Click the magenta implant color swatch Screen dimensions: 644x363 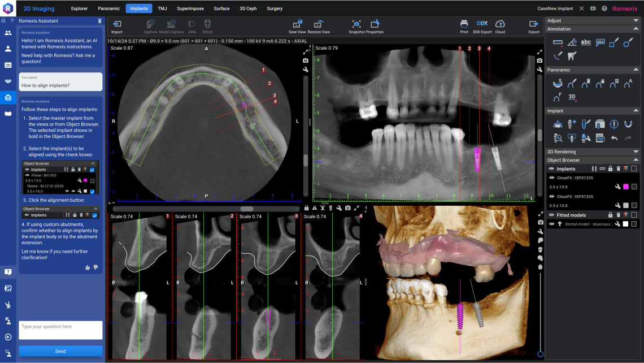click(x=626, y=187)
